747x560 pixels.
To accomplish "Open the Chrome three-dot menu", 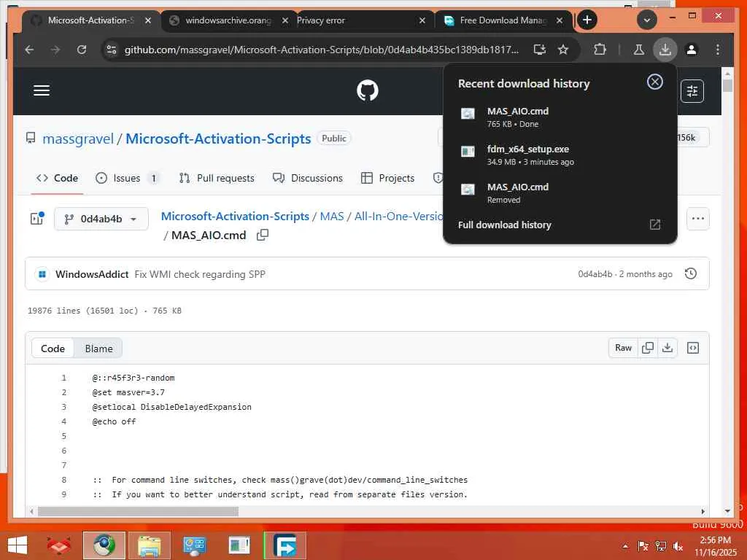I will (718, 50).
